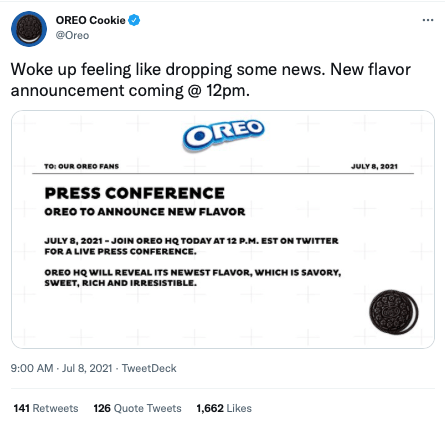
Task: View the 126 Quote Tweets list
Action: 137,408
